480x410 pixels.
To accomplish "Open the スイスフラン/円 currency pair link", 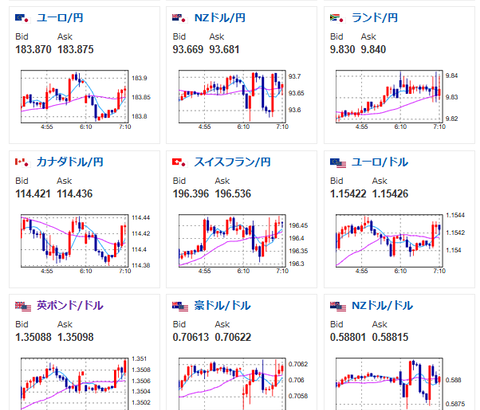I will click(232, 162).
